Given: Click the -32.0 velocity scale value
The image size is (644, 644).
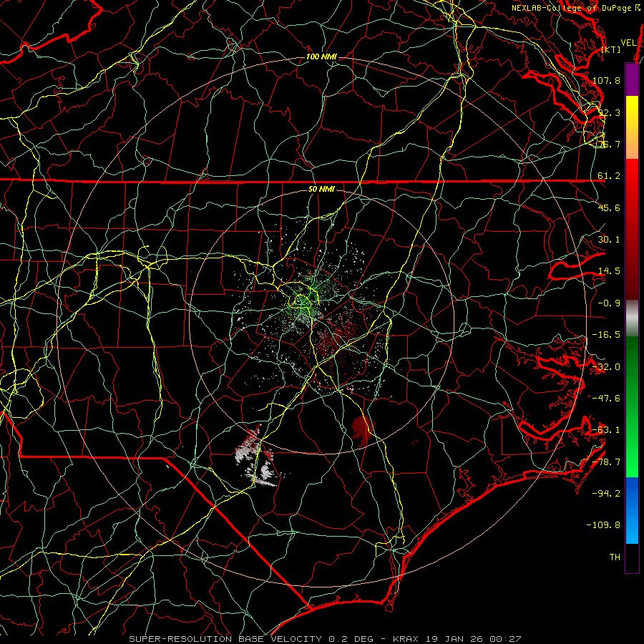Looking at the screenshot, I should (x=607, y=367).
